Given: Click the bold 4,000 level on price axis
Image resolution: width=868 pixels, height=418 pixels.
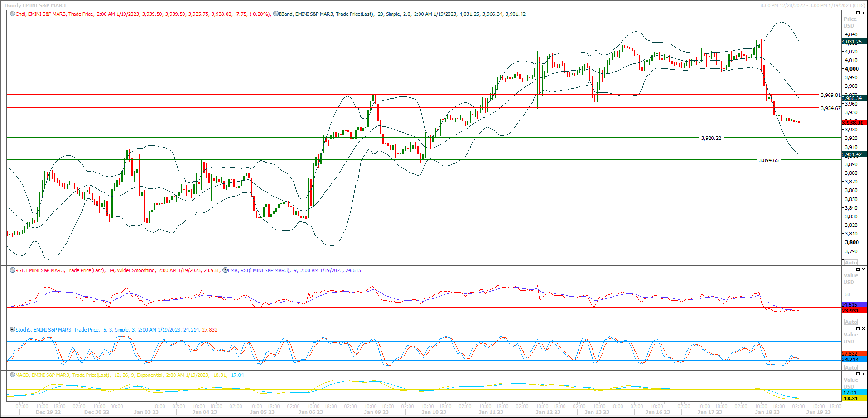Looking at the screenshot, I should click(852, 69).
